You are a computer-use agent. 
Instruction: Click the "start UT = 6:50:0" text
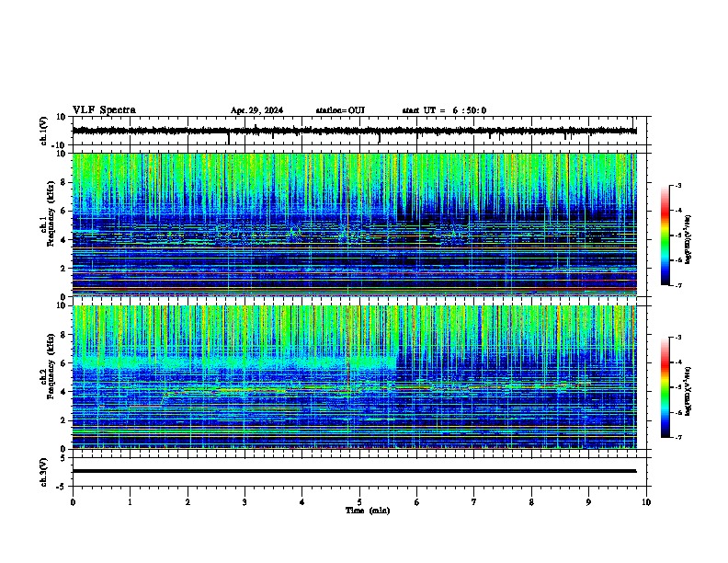pyautogui.click(x=444, y=110)
